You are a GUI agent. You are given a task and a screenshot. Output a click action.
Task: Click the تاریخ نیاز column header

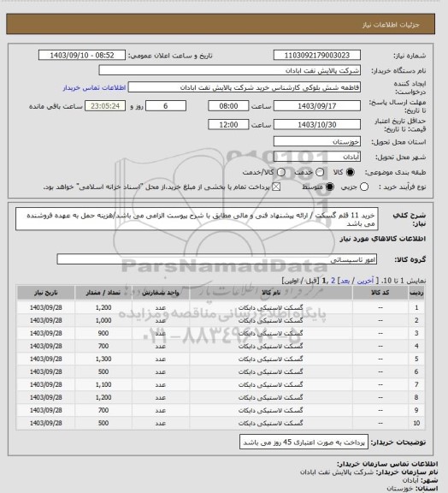[x=46, y=293]
